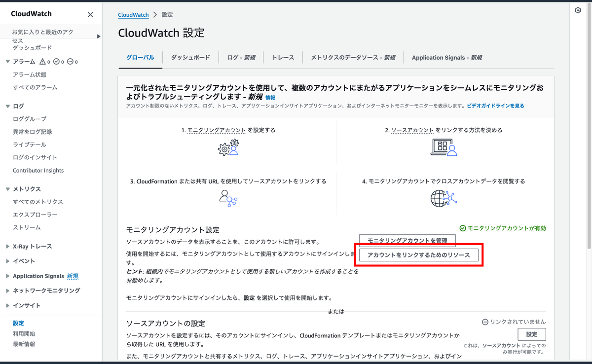Click OK checkmark alarm count icon
592x364 pixels.
(x=56, y=62)
